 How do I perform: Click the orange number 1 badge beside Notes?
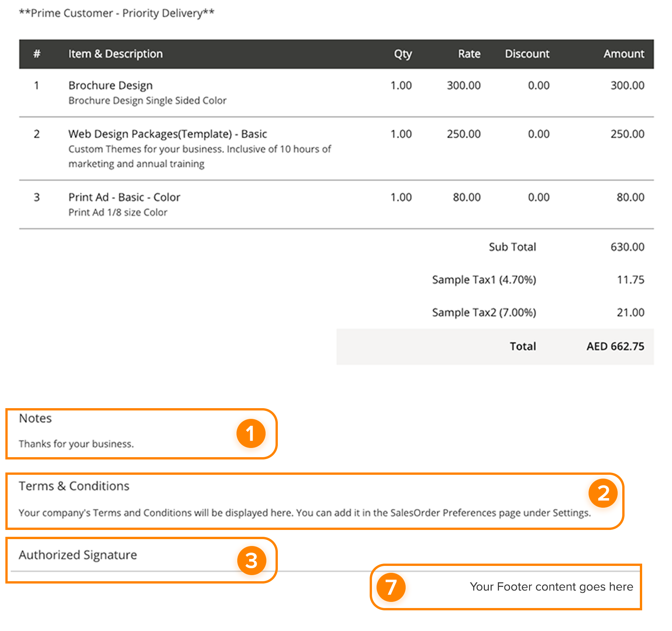[x=251, y=433]
